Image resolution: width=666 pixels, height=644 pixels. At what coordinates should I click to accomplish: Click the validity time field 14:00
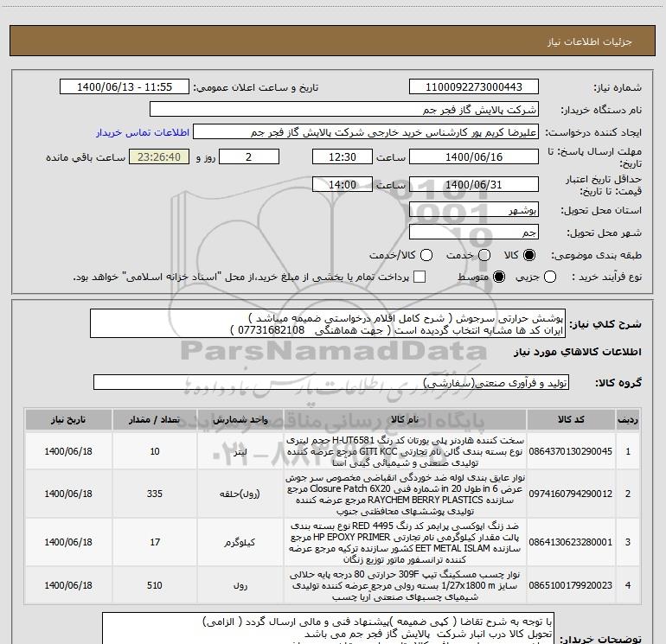coord(343,184)
